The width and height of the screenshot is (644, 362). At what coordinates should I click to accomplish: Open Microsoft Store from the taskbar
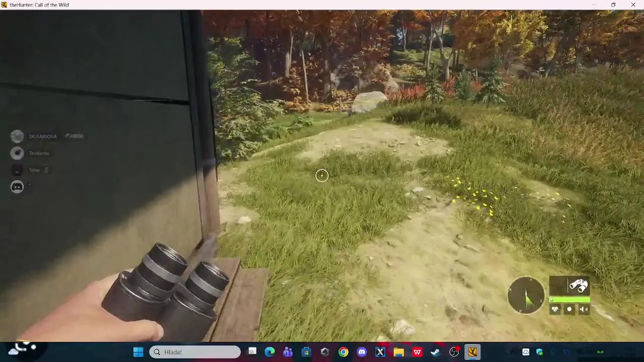[306, 352]
